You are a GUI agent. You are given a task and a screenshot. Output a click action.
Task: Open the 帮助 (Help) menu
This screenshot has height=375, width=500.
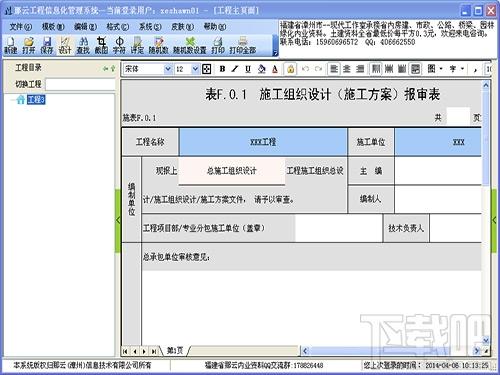215,27
